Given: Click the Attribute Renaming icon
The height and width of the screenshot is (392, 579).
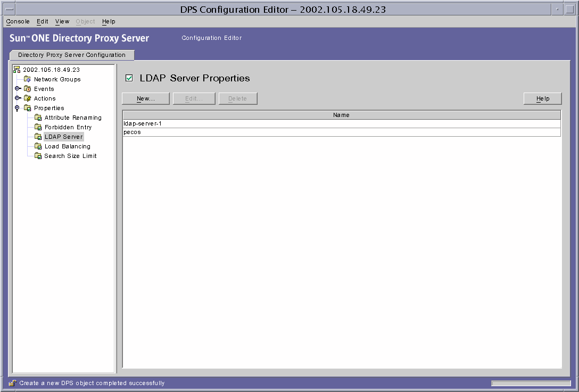Looking at the screenshot, I should [37, 117].
